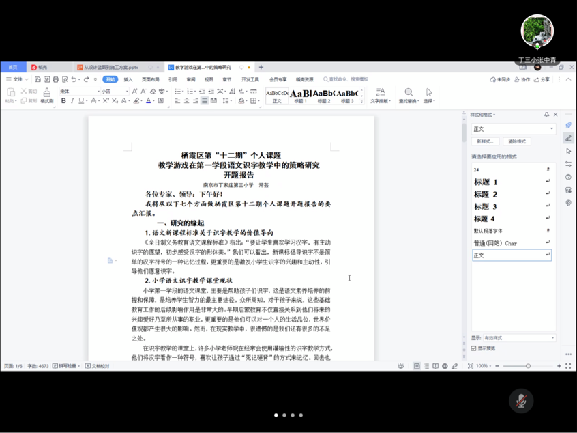Click the Share button at top right
Screen dimensions: 577x433
(x=542, y=79)
